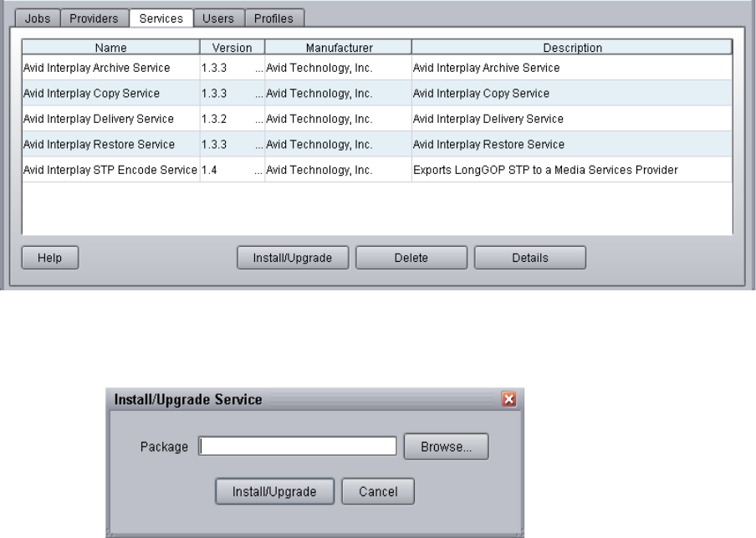Open service Details
Image resolution: width=756 pixels, height=538 pixels.
530,258
